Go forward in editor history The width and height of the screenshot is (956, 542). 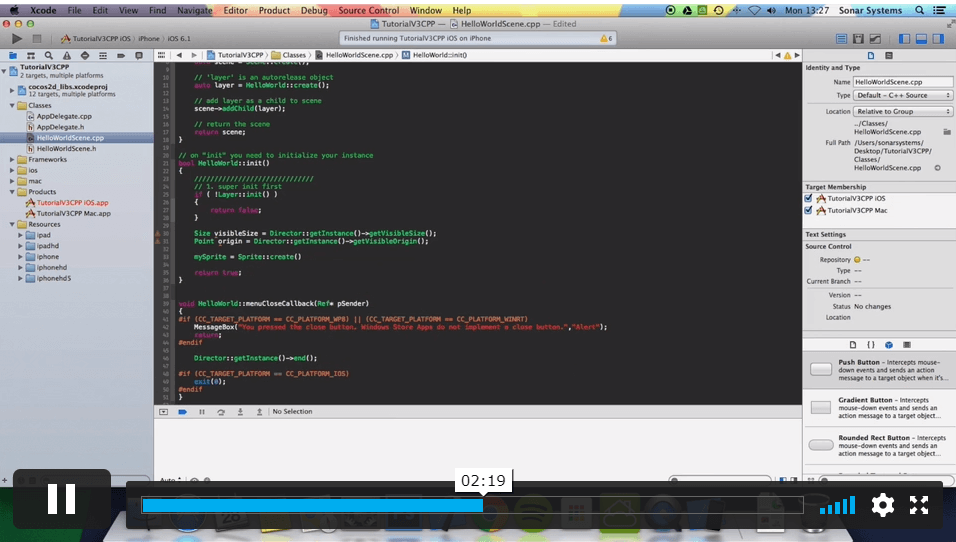(194, 55)
